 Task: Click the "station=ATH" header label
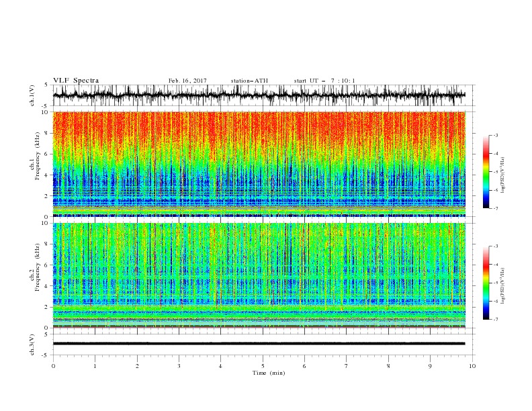[249, 81]
